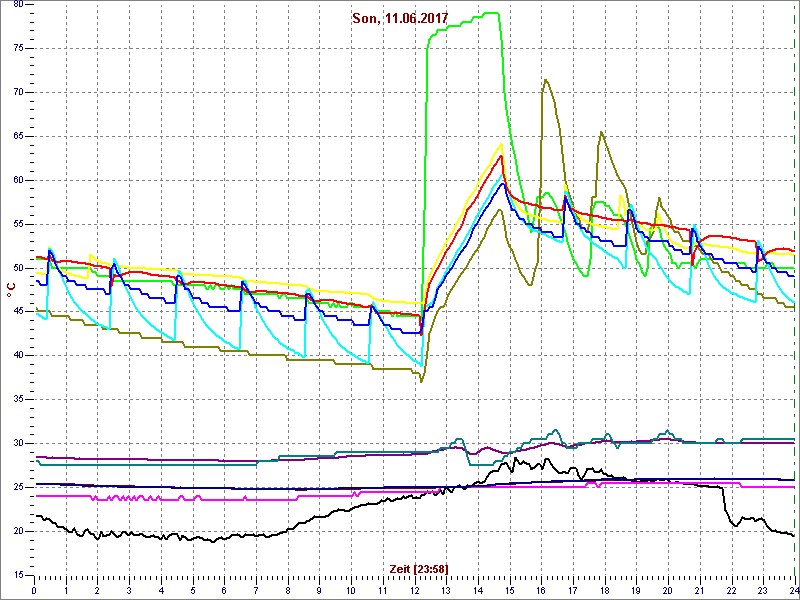Click hour 17 on the time axis
The image size is (800, 600).
point(573,591)
